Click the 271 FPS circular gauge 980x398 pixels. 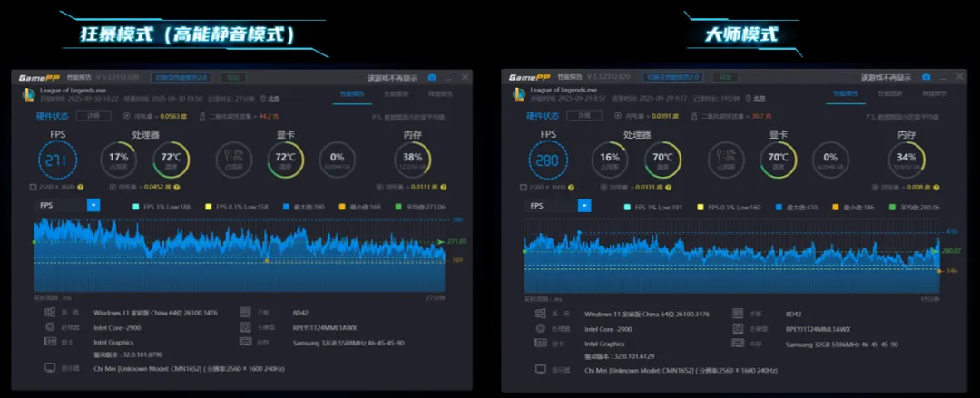tap(57, 160)
